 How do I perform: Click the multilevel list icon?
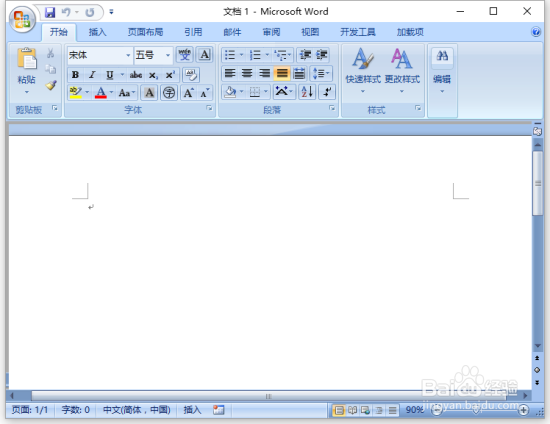pyautogui.click(x=281, y=55)
